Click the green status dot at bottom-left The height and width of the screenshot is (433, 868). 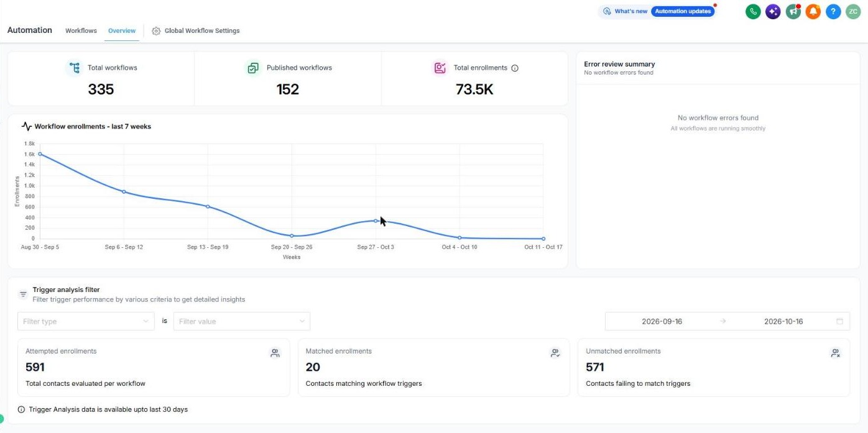[1, 419]
